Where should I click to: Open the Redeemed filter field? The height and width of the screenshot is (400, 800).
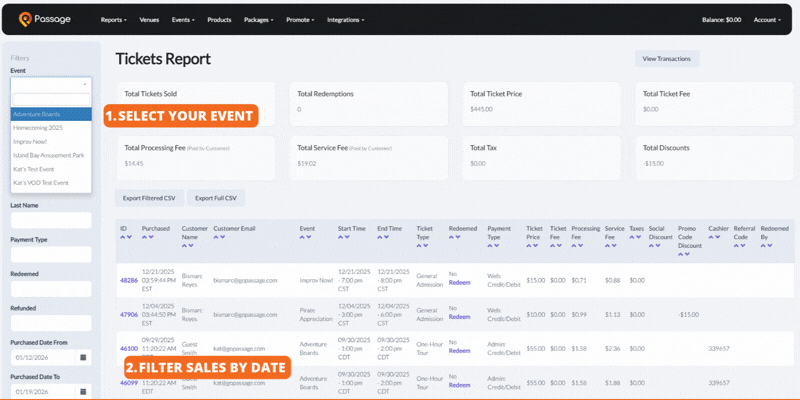pyautogui.click(x=51, y=289)
